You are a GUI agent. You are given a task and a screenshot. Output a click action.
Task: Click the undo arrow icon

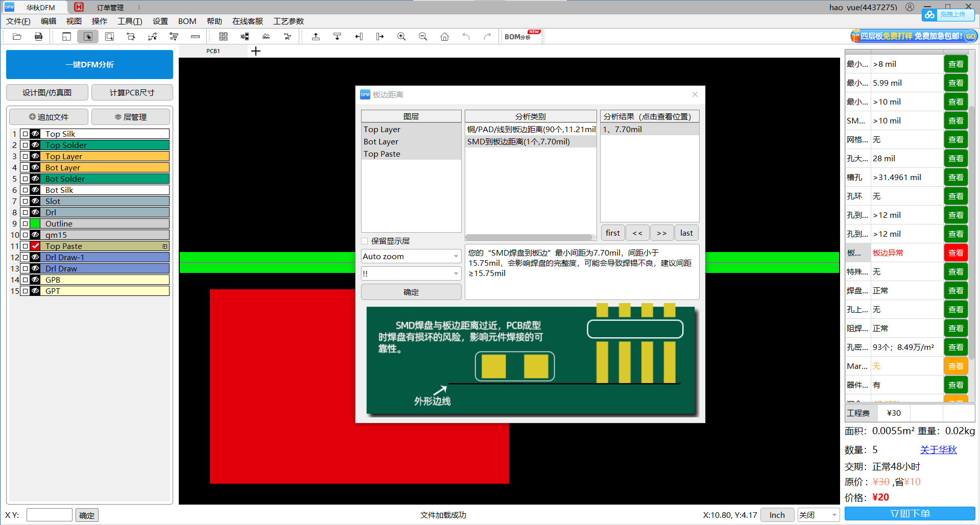(465, 36)
